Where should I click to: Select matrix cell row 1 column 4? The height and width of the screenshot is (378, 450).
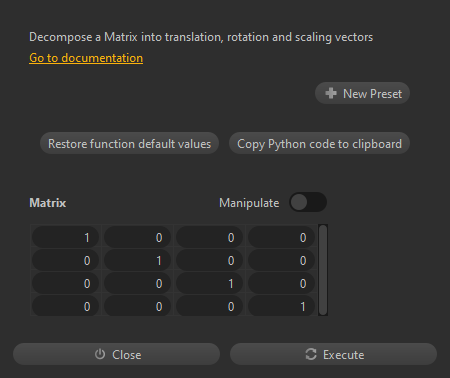pos(282,237)
